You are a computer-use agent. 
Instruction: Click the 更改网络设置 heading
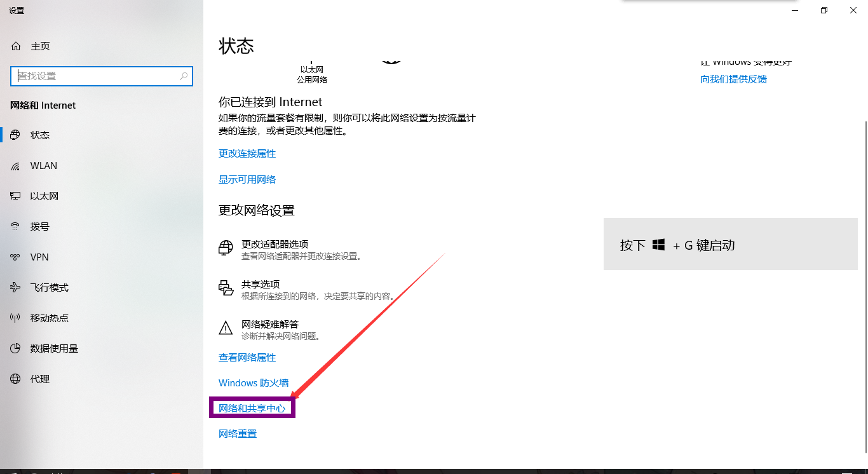[x=257, y=210]
